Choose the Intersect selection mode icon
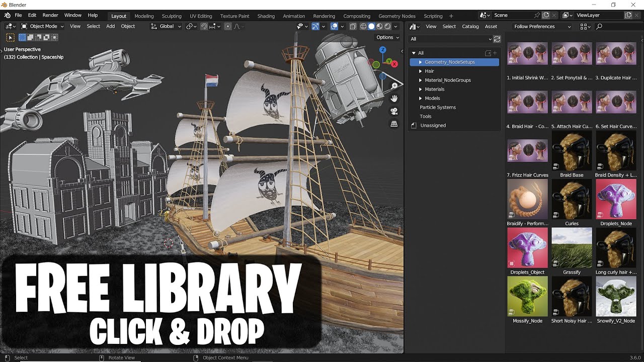The height and width of the screenshot is (362, 644). (54, 37)
